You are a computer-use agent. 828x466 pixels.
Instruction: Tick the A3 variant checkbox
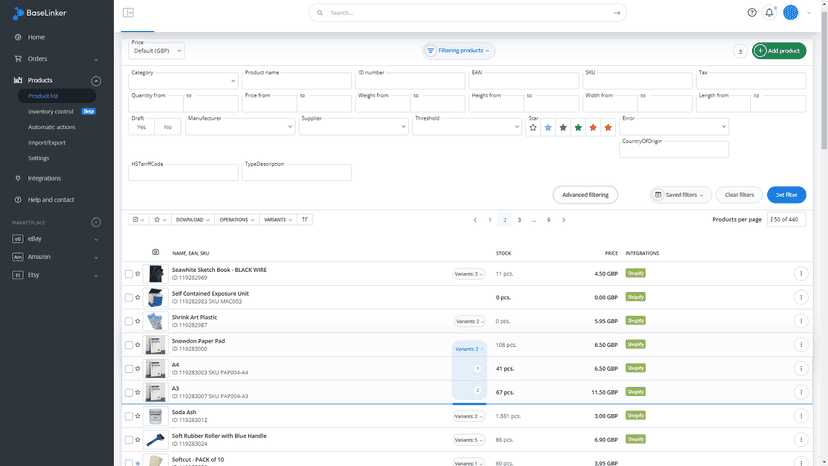pyautogui.click(x=129, y=393)
